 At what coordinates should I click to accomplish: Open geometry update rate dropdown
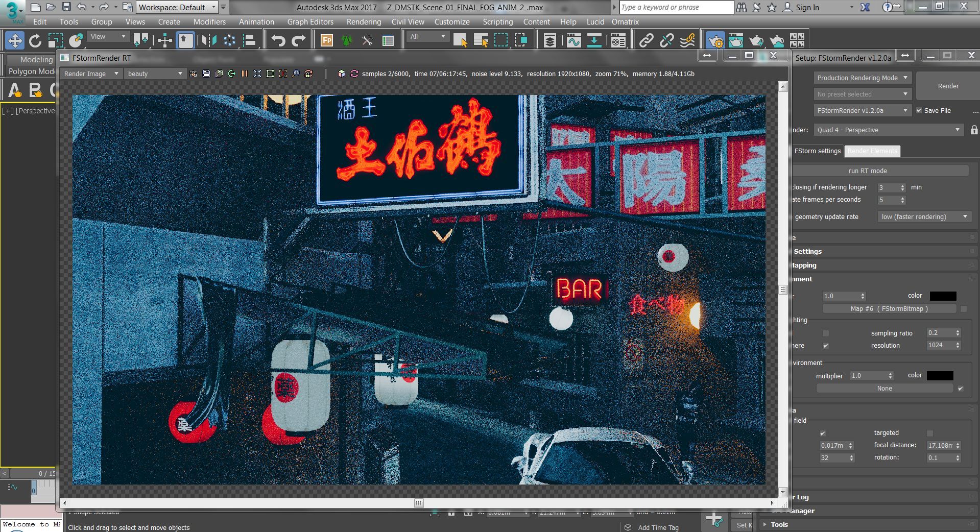(924, 216)
